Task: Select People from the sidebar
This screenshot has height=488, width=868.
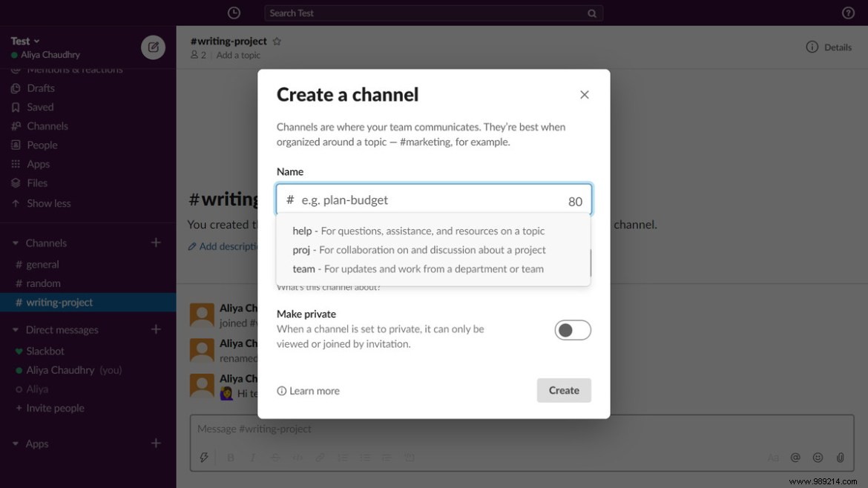Action: point(42,145)
